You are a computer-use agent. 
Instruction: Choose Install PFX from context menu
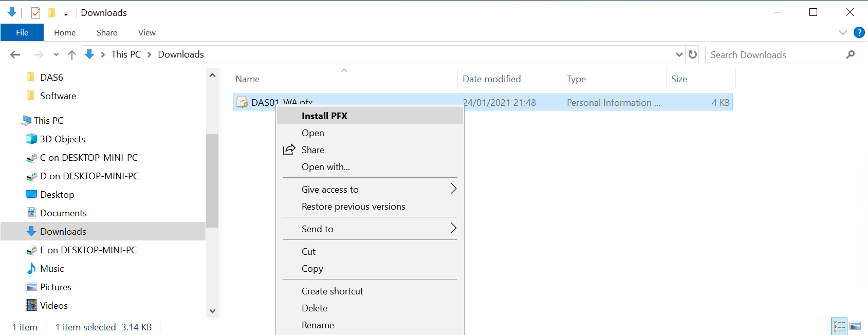(324, 116)
